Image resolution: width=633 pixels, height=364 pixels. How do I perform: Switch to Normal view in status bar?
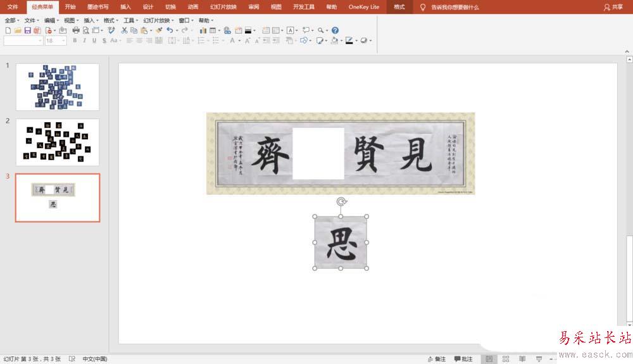(x=489, y=359)
